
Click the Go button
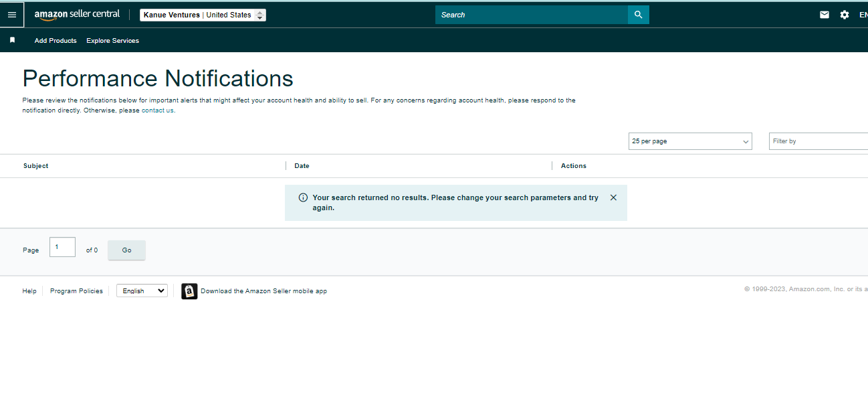pyautogui.click(x=126, y=250)
